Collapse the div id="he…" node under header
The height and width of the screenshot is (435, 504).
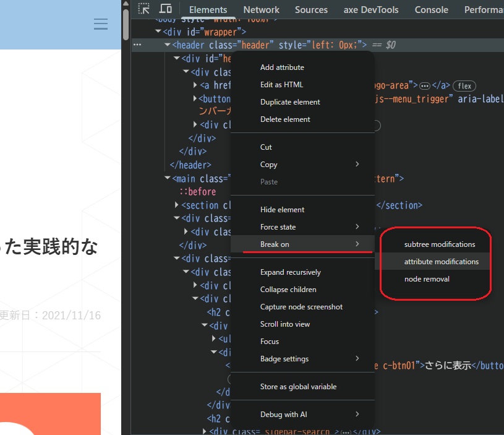click(176, 58)
